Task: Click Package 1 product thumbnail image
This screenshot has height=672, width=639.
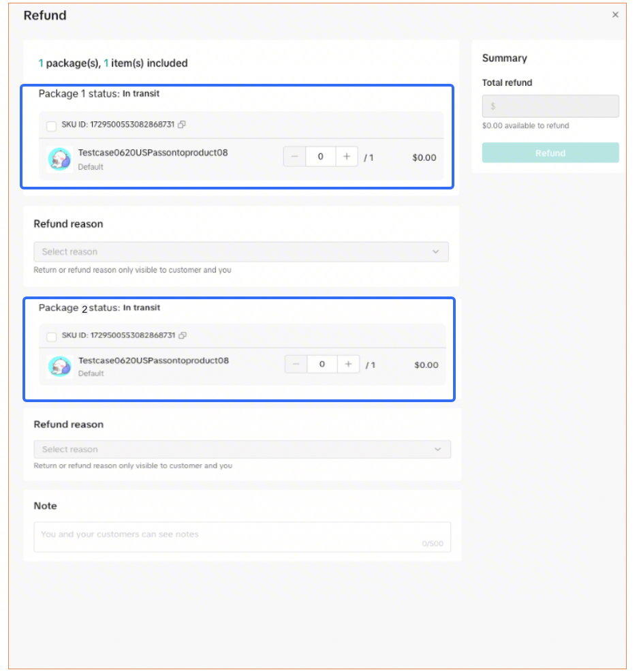Action: coord(60,158)
